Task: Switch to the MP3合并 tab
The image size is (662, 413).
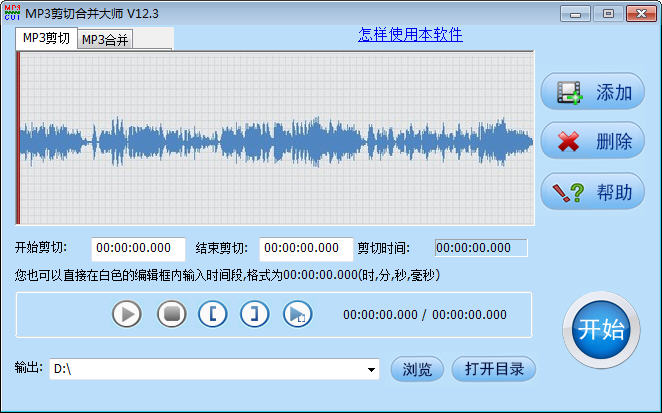Action: pyautogui.click(x=105, y=40)
